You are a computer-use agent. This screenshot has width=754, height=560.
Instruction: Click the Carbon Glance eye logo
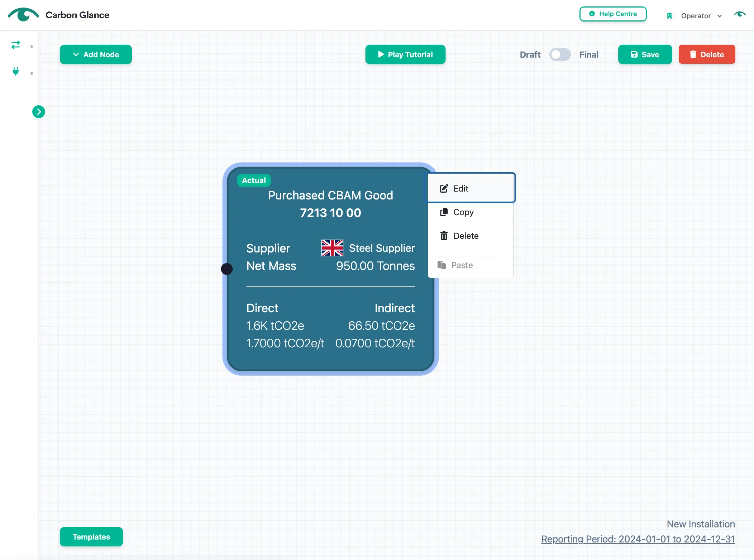23,15
